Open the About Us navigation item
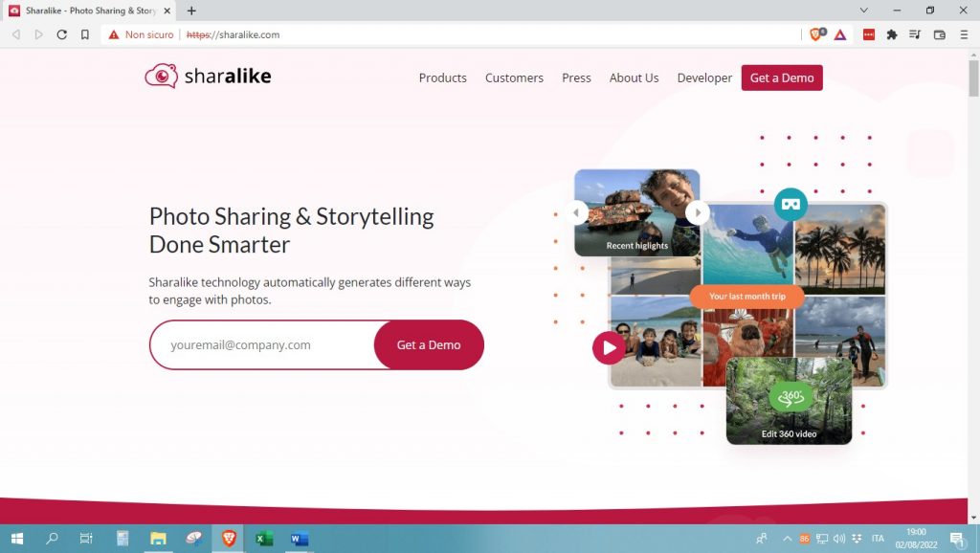Image resolution: width=980 pixels, height=553 pixels. click(x=634, y=78)
